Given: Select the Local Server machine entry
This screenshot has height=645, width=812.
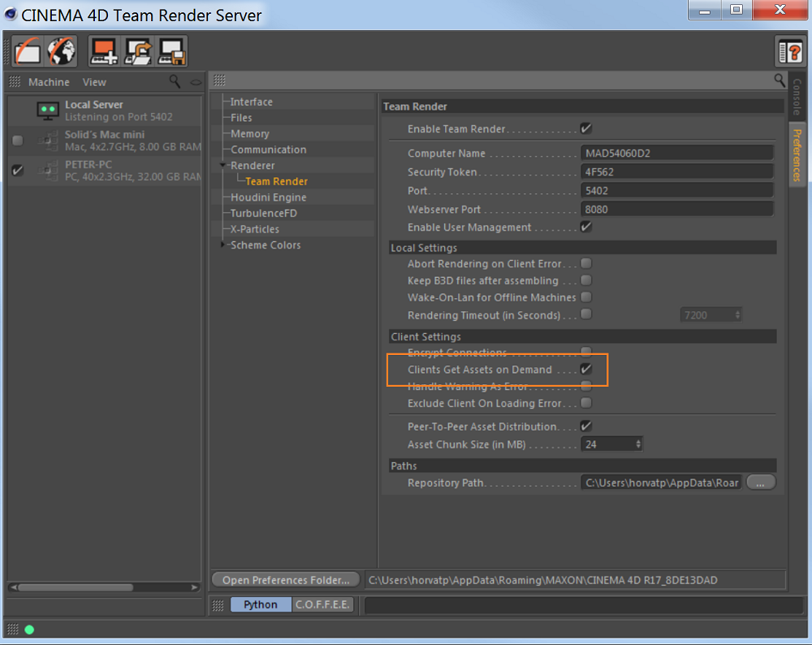Looking at the screenshot, I should point(105,110).
